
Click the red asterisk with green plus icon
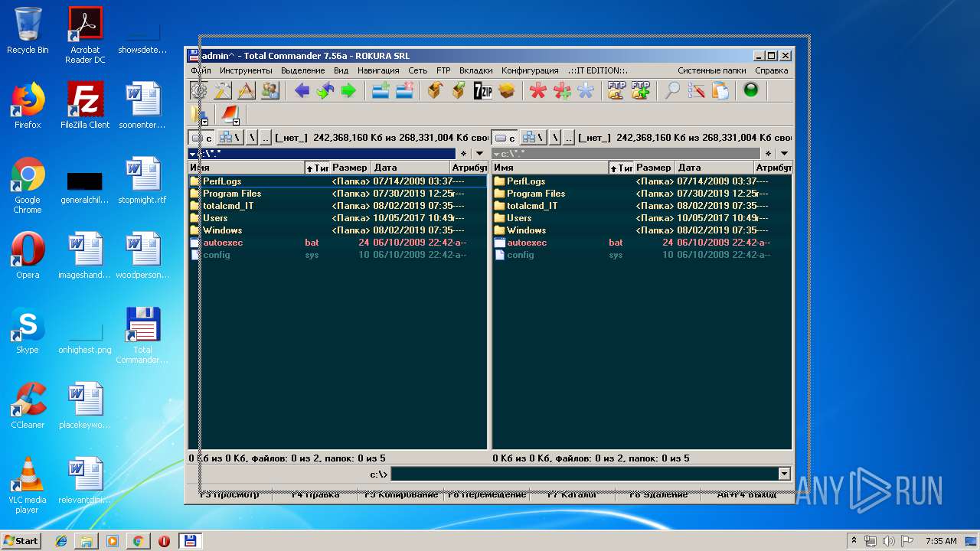point(562,90)
